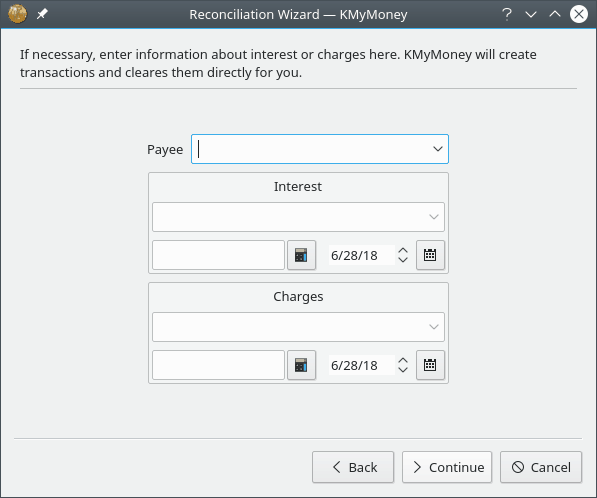The image size is (597, 498).
Task: Proceed using the Continue button
Action: click(x=447, y=467)
